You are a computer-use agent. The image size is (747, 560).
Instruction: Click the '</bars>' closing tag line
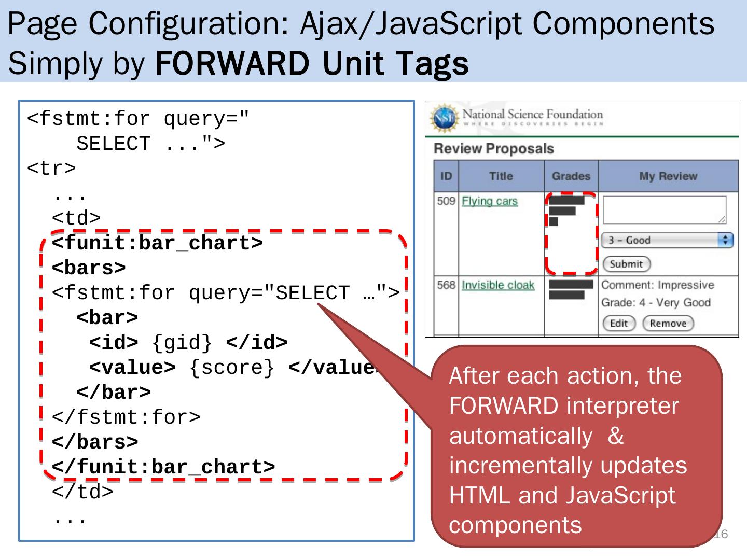(x=95, y=442)
